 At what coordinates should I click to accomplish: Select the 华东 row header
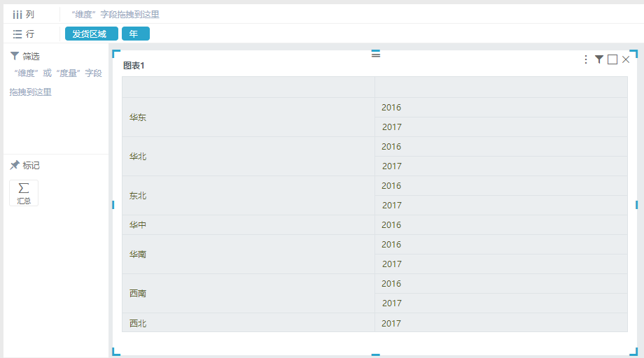[248, 117]
